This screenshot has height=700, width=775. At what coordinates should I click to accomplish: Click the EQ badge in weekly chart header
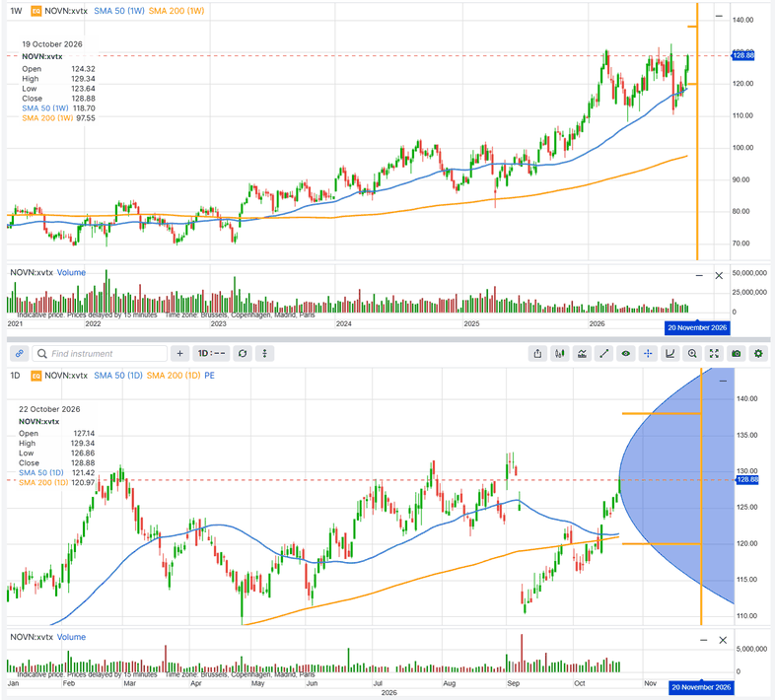pyautogui.click(x=36, y=11)
